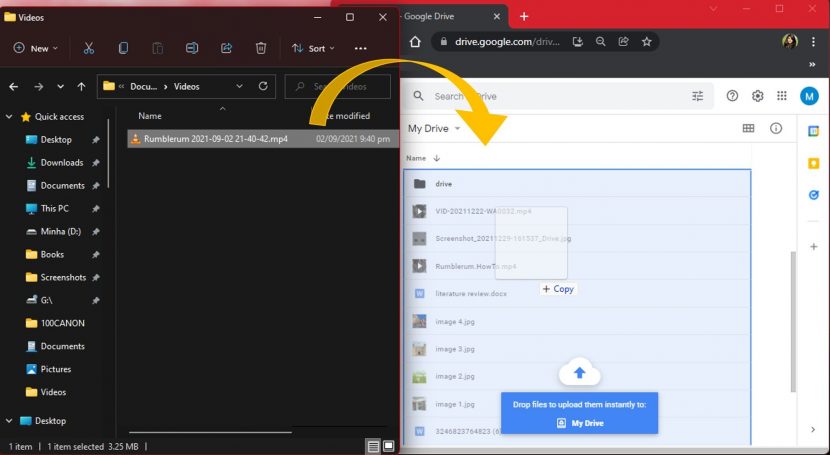Open Google Drive settings gear
Viewport: 830px width, 455px height.
(x=757, y=96)
